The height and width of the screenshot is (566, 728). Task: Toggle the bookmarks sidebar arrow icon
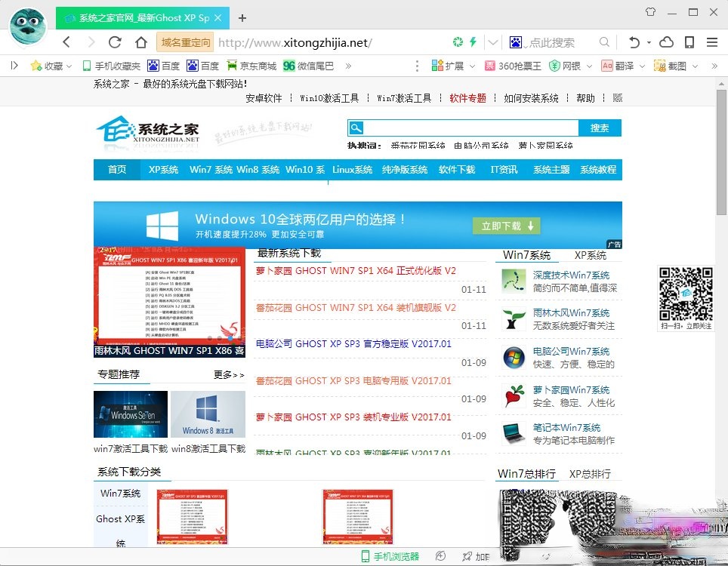point(14,66)
